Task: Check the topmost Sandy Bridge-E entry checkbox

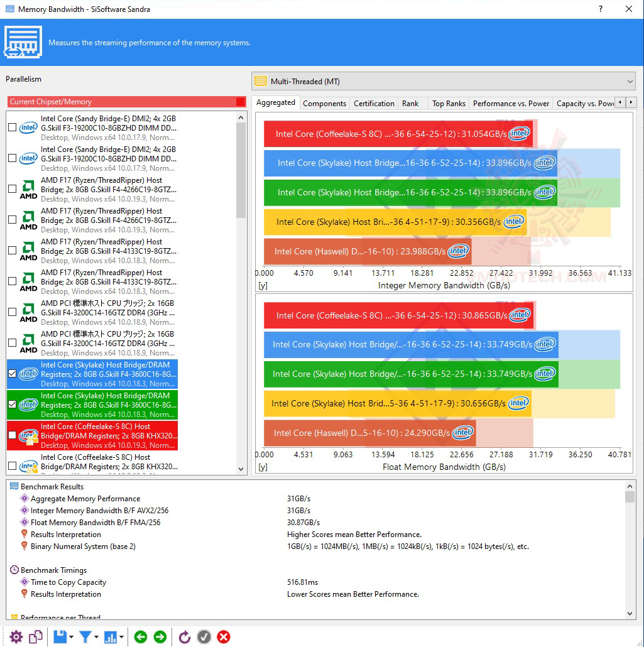Action: click(x=13, y=128)
